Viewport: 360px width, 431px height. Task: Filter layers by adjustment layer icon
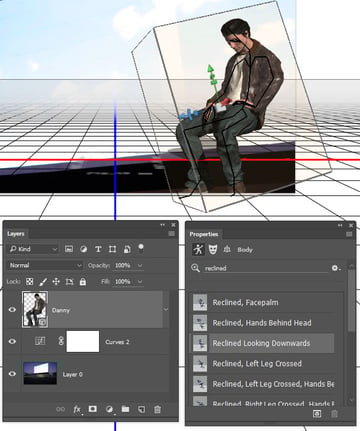84,249
